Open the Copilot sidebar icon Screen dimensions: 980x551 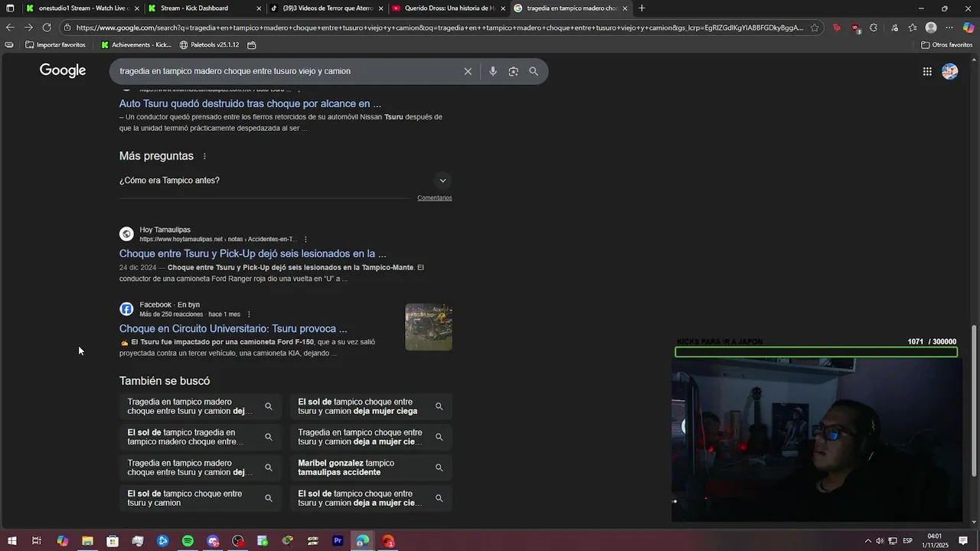pos(969,28)
